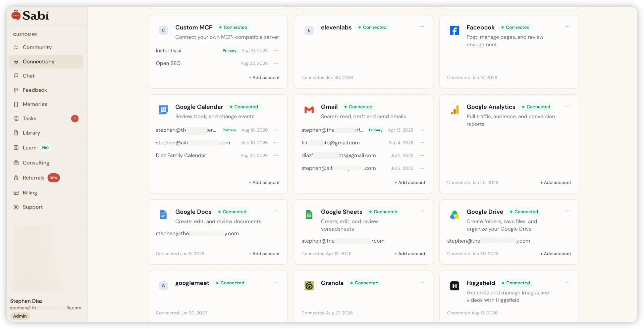The width and height of the screenshot is (644, 329).
Task: Open the Memories page
Action: tap(46, 104)
